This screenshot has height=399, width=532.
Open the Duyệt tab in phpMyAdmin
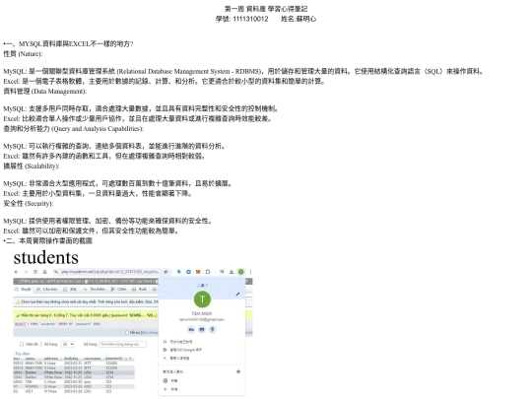click(x=23, y=289)
